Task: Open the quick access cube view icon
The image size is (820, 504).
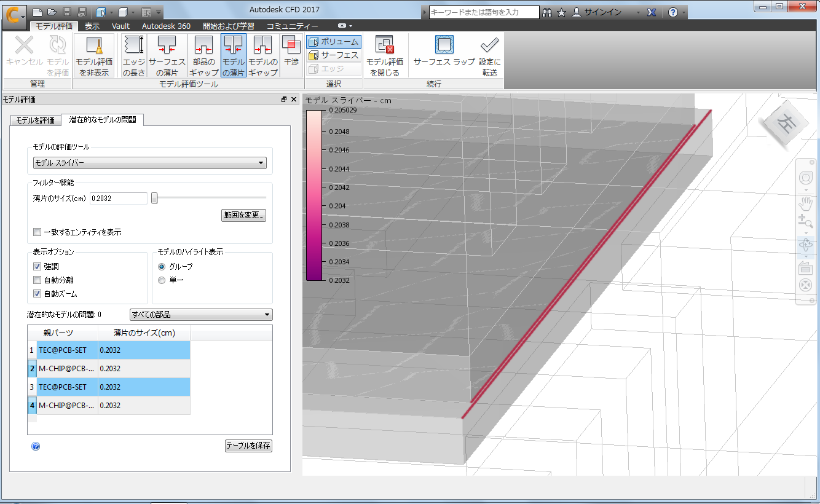Action: (122, 12)
